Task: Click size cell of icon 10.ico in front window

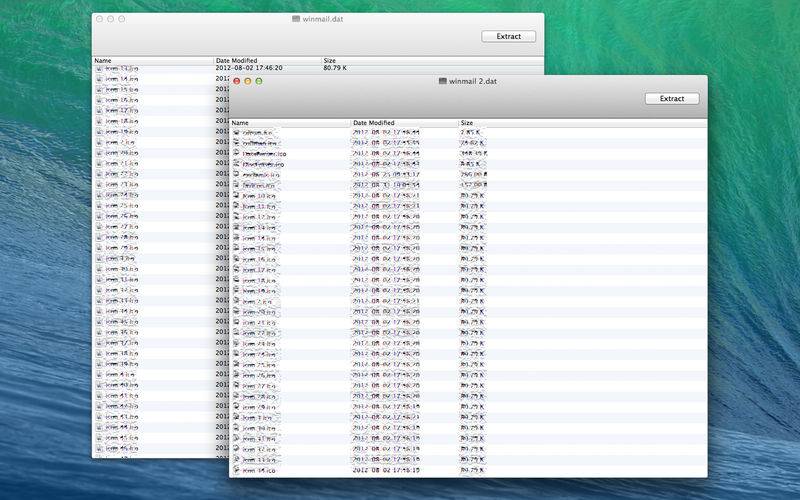Action: tap(472, 195)
